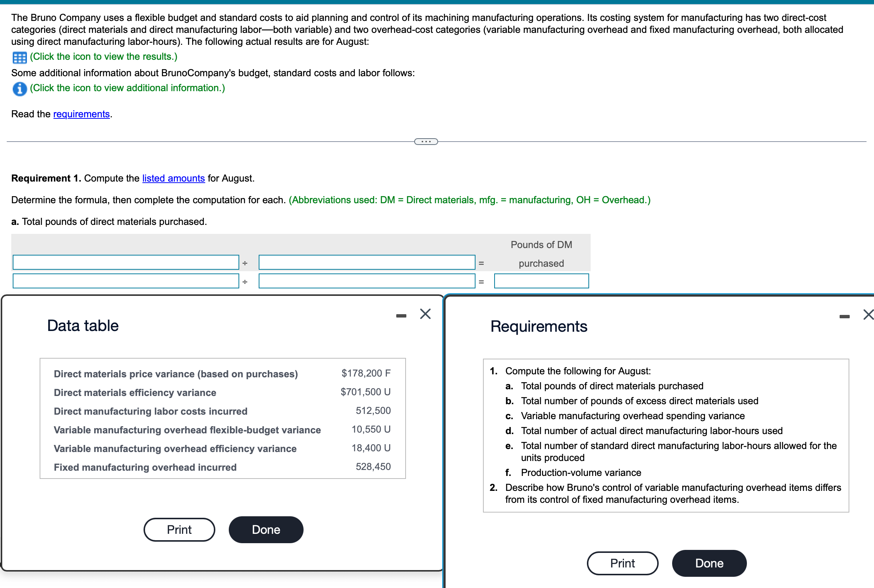Click second-row divisor input field

367,281
